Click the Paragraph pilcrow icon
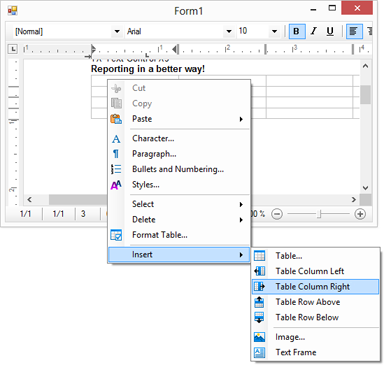This screenshot has width=384, height=365. (116, 154)
